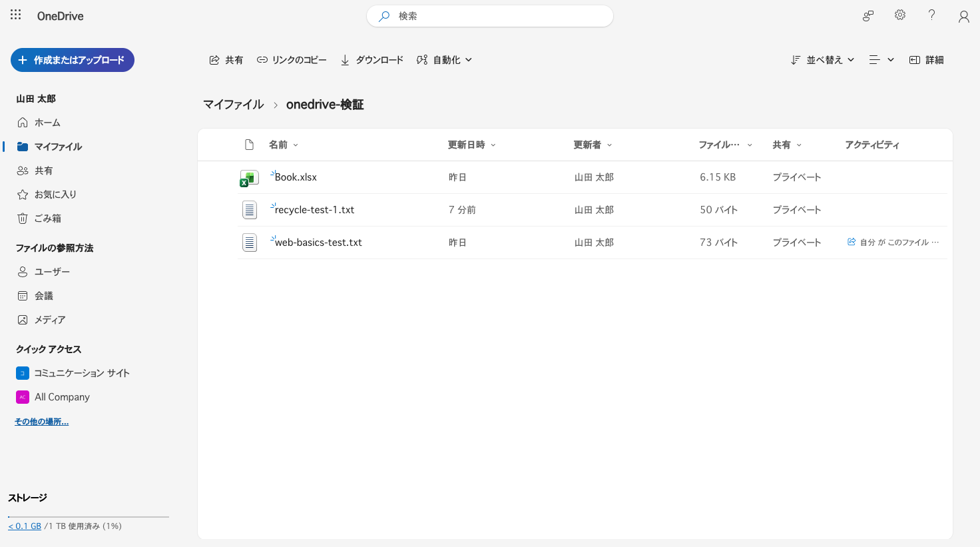Click 6.15 KB size cell
This screenshot has height=547, width=980.
tap(718, 177)
